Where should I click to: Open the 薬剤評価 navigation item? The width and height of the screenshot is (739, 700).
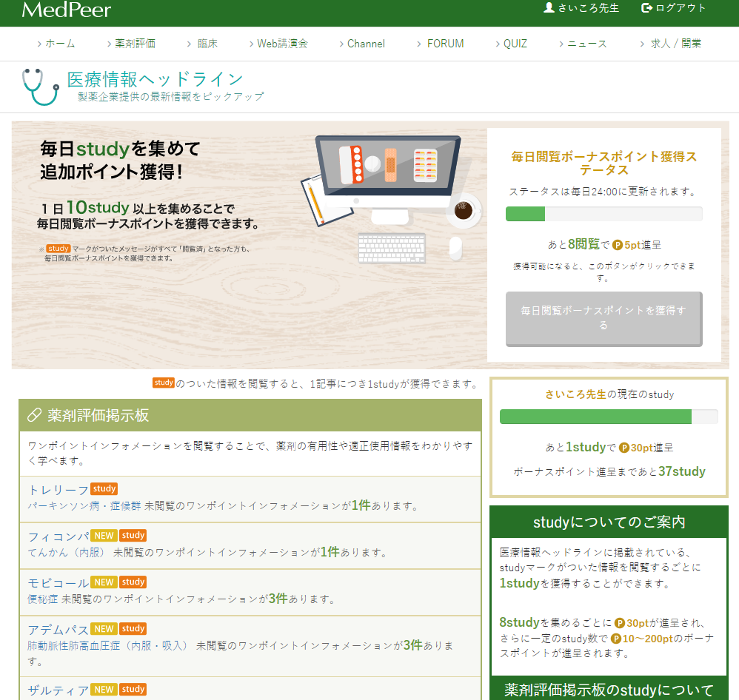click(x=131, y=44)
